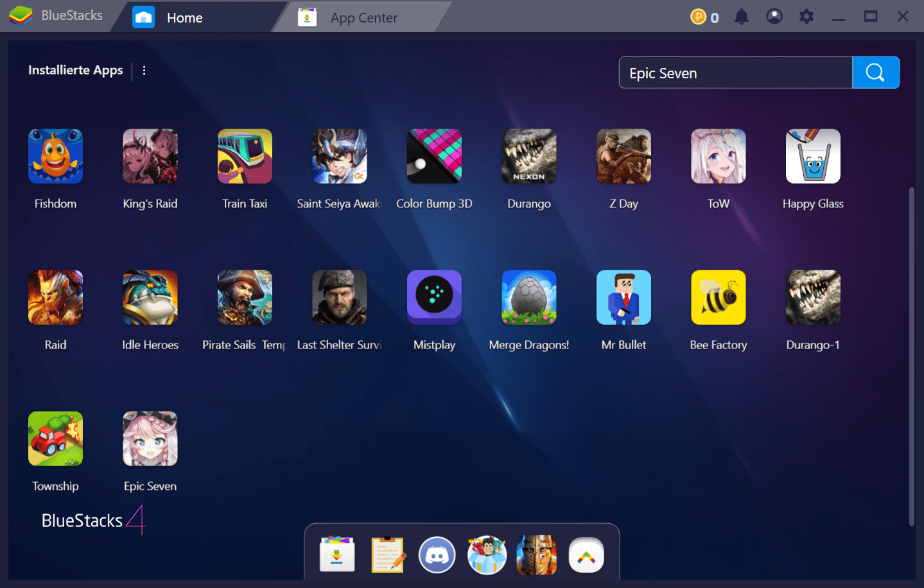Click the "Epic Seven" app label

click(150, 487)
